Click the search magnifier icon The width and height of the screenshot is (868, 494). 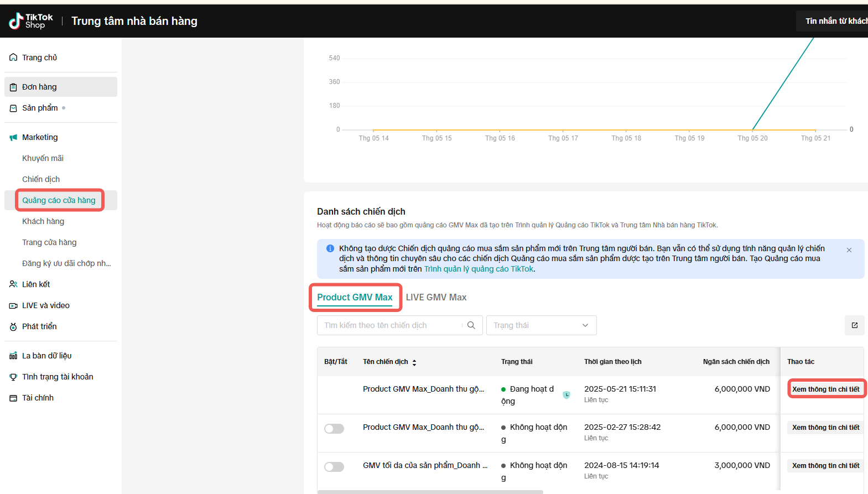[471, 325]
